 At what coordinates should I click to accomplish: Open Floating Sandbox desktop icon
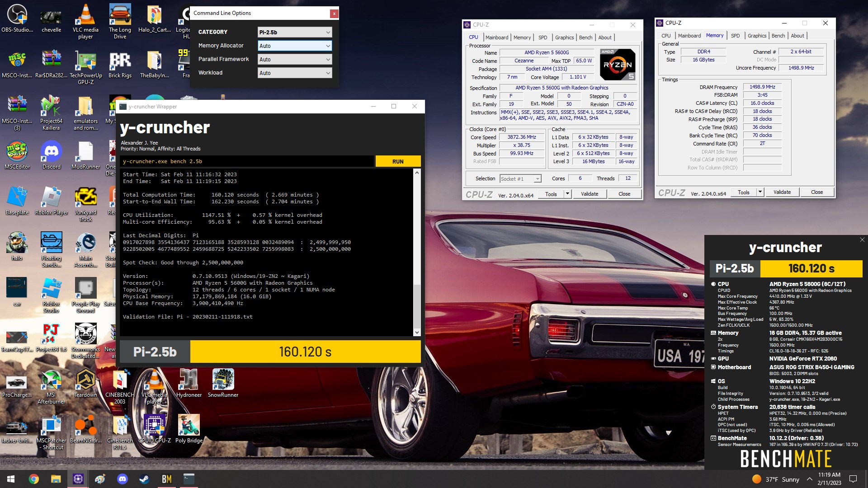[51, 250]
